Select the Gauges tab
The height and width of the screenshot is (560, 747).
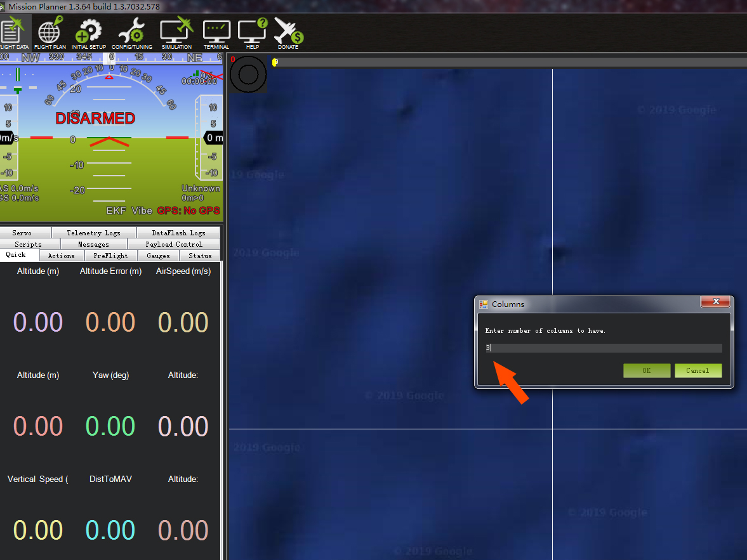pyautogui.click(x=159, y=255)
